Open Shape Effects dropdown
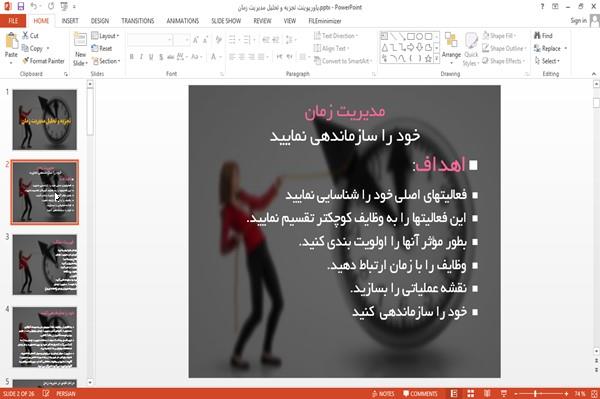This screenshot has width=600, height=399. coord(504,61)
